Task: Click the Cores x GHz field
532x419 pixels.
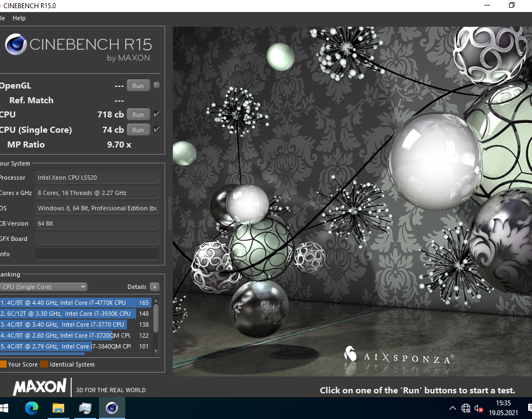Action: (97, 193)
